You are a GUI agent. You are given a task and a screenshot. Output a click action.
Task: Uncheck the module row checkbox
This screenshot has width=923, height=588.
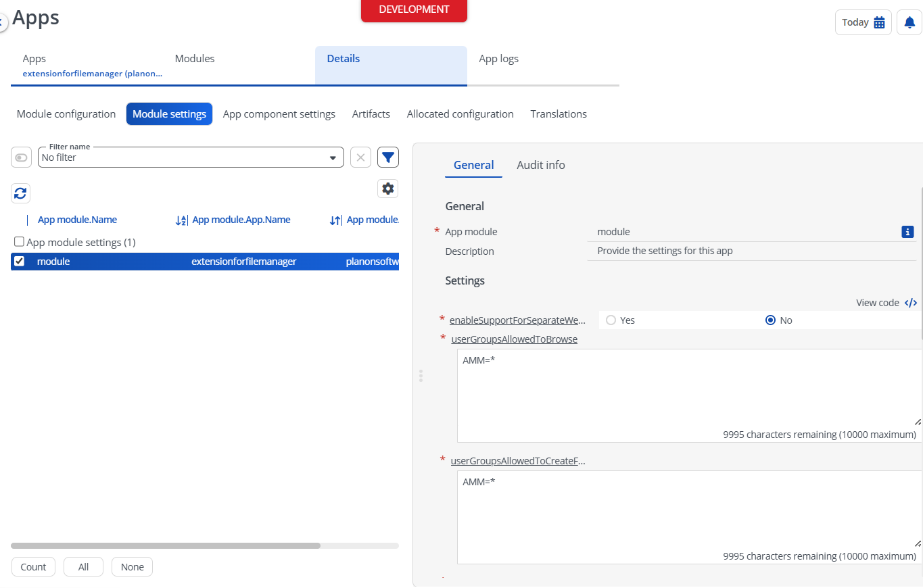(x=19, y=261)
